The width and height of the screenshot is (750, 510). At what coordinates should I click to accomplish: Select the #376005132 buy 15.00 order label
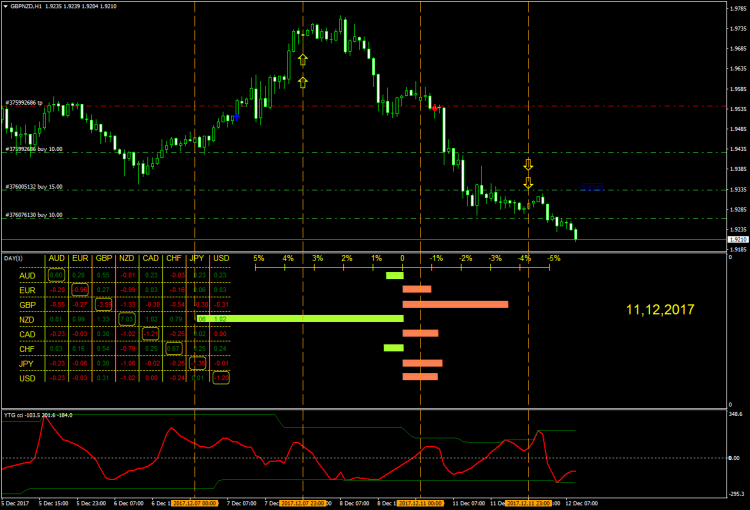[x=35, y=186]
